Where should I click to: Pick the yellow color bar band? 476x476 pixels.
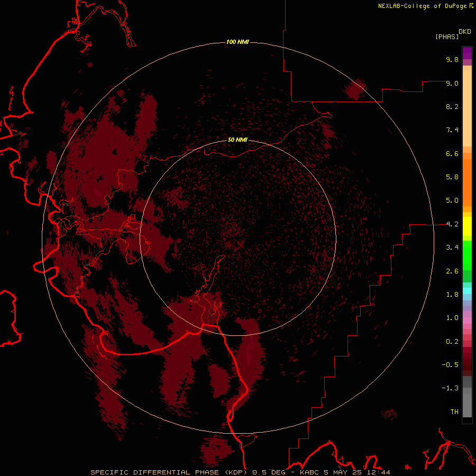click(x=467, y=226)
